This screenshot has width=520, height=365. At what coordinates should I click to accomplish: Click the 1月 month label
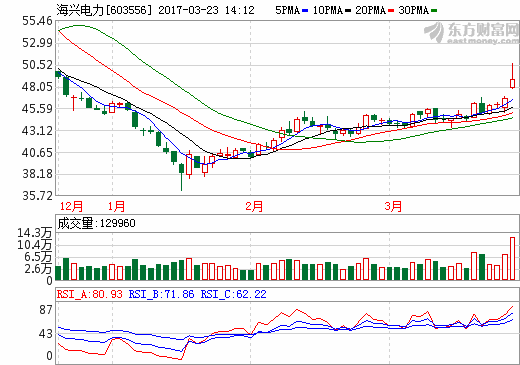pos(116,206)
